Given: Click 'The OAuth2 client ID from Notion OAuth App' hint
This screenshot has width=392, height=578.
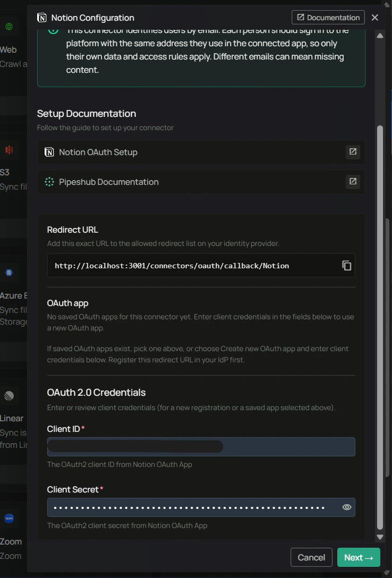Looking at the screenshot, I should [120, 464].
